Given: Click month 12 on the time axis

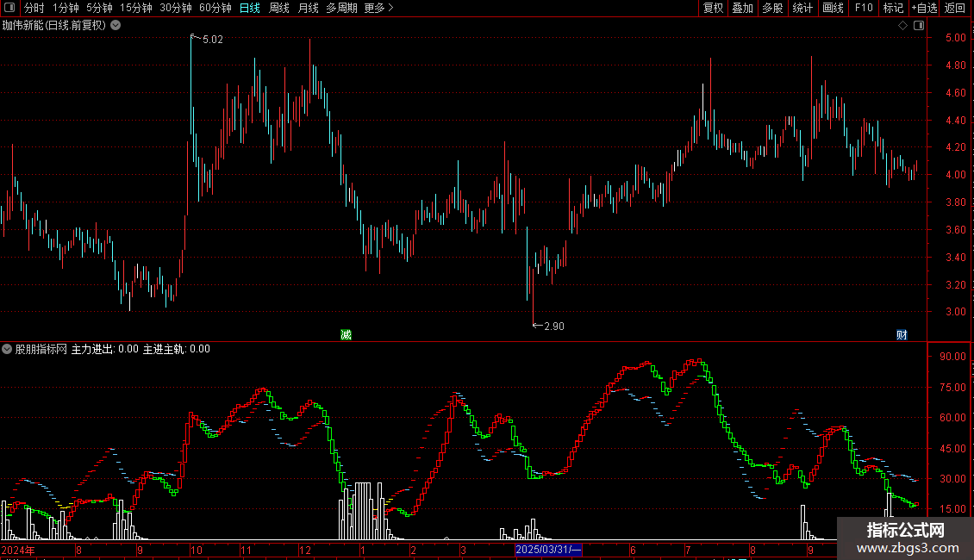Looking at the screenshot, I should tap(304, 550).
